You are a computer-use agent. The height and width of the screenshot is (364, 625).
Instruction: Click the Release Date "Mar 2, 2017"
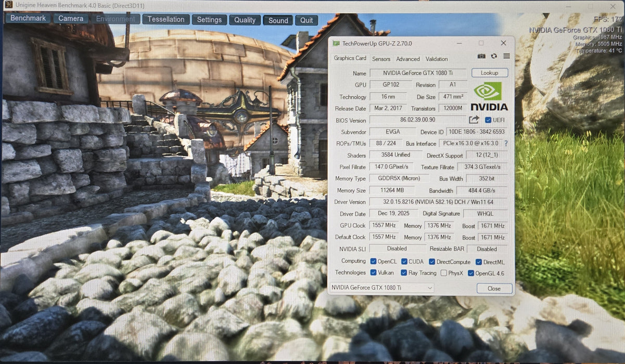point(388,109)
